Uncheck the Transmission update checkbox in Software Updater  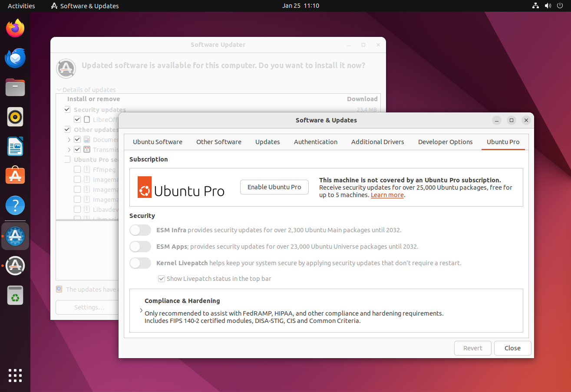click(x=77, y=149)
